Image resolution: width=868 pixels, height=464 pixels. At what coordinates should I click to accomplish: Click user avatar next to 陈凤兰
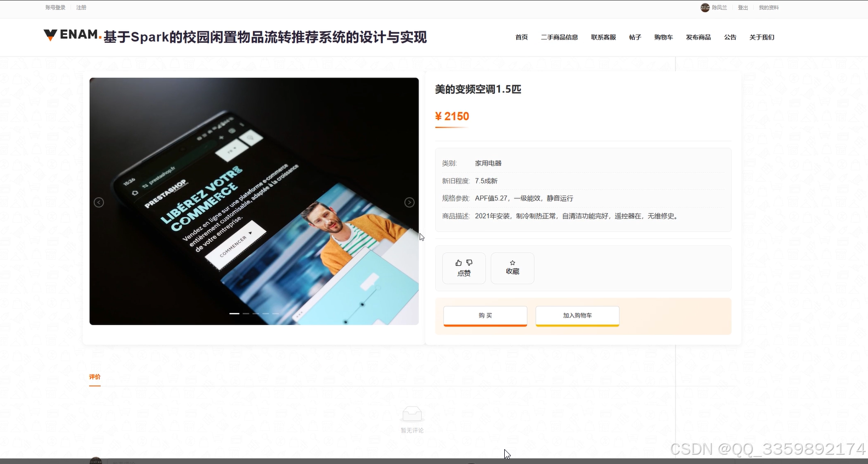pos(705,8)
